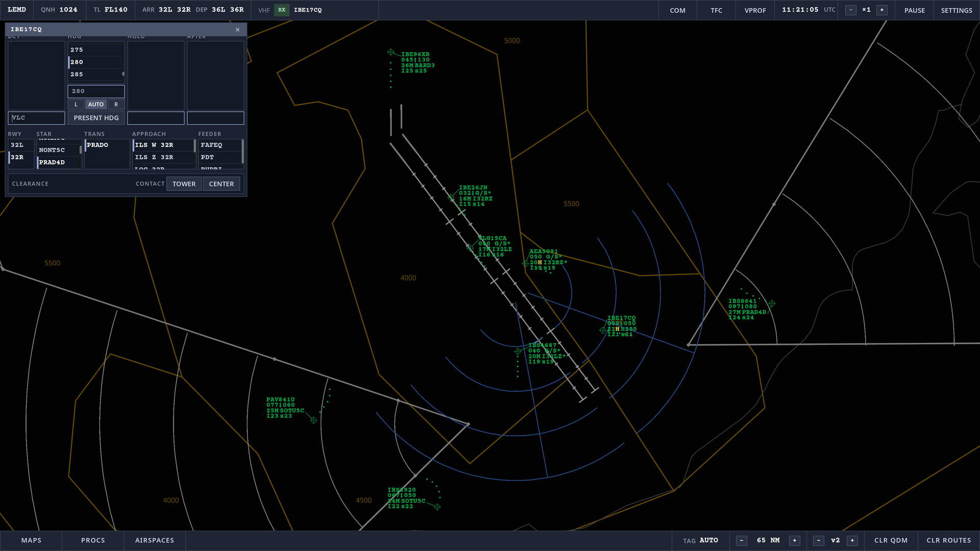This screenshot has width=980, height=551.
Task: Set turn direction to R (right)
Action: pyautogui.click(x=116, y=105)
